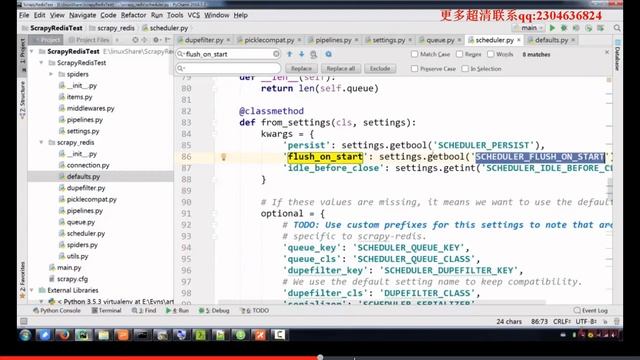Click the editor vertical scrollbar
The width and height of the screenshot is (640, 360).
click(x=609, y=188)
